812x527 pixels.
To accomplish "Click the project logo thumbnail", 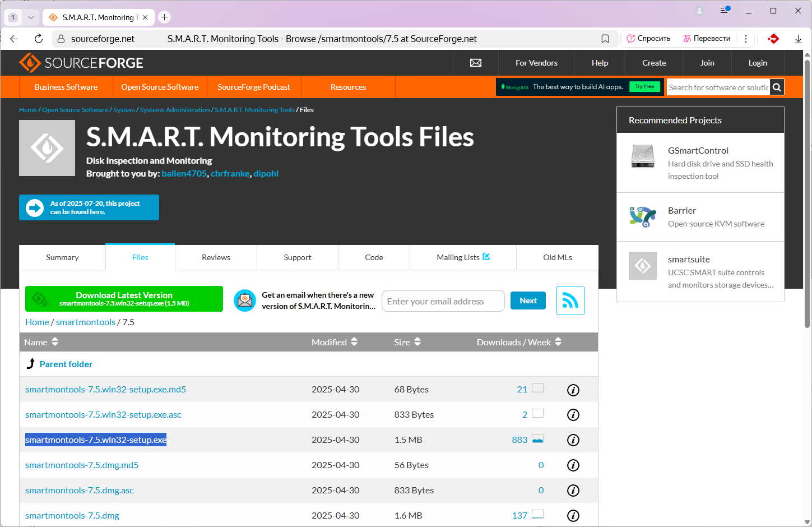I will 47,148.
